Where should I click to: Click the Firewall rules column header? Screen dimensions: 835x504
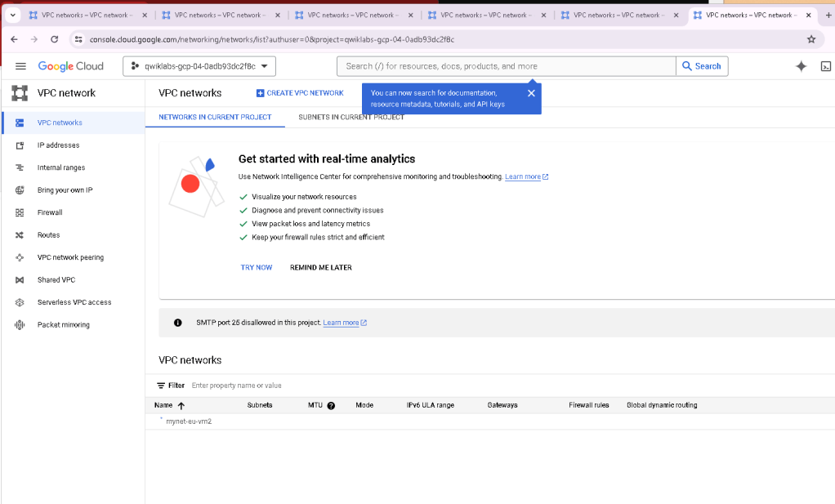(x=588, y=405)
